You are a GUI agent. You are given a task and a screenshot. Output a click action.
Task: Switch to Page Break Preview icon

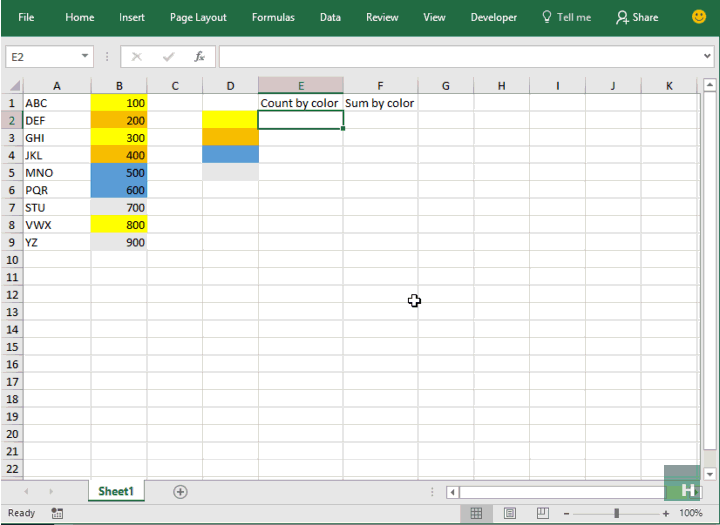coord(543,513)
